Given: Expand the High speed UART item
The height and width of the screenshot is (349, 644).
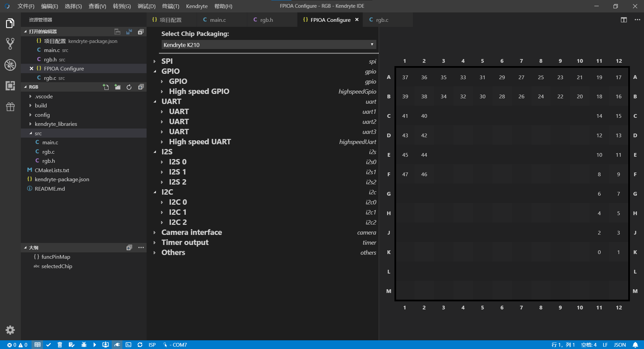Looking at the screenshot, I should (x=162, y=142).
